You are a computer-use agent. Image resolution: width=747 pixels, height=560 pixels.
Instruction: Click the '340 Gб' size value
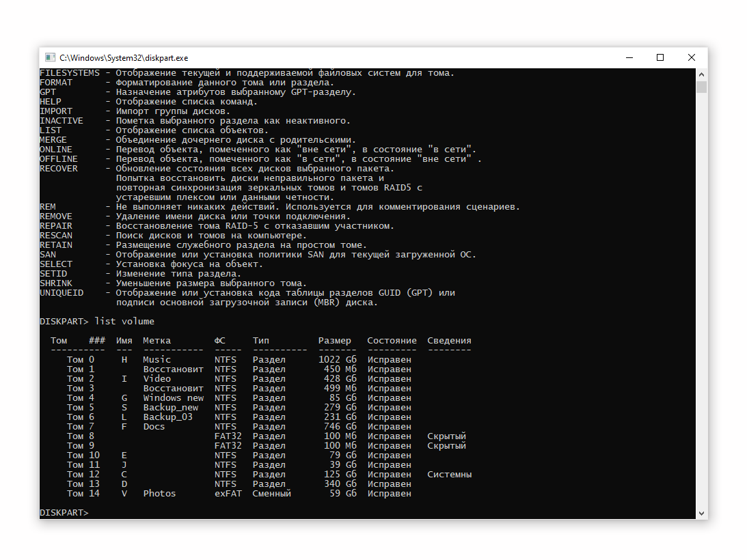340,484
